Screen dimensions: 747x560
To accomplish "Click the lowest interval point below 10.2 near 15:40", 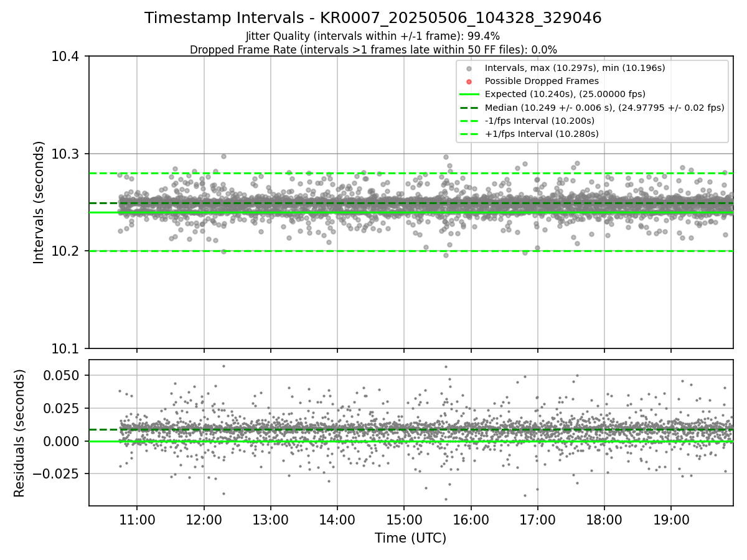I will (446, 254).
